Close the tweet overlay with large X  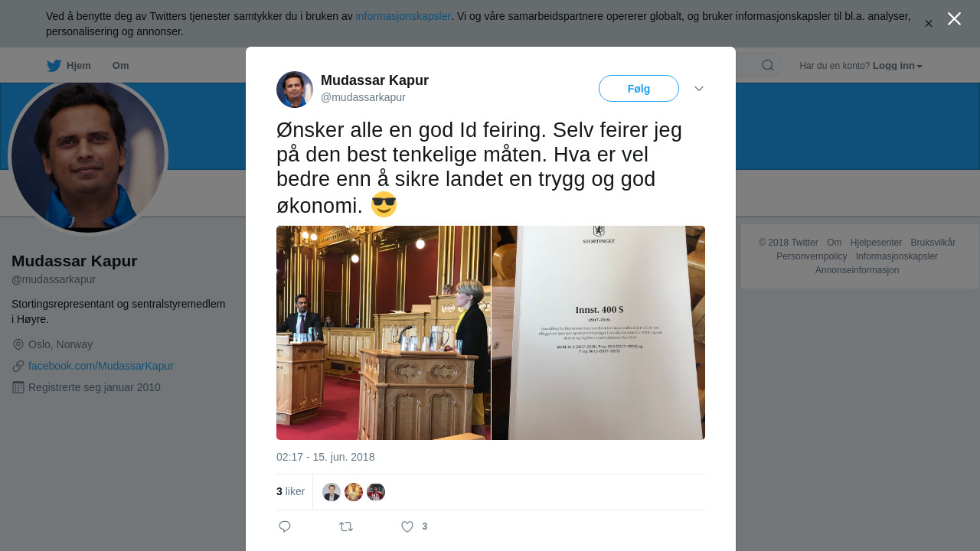(x=954, y=19)
